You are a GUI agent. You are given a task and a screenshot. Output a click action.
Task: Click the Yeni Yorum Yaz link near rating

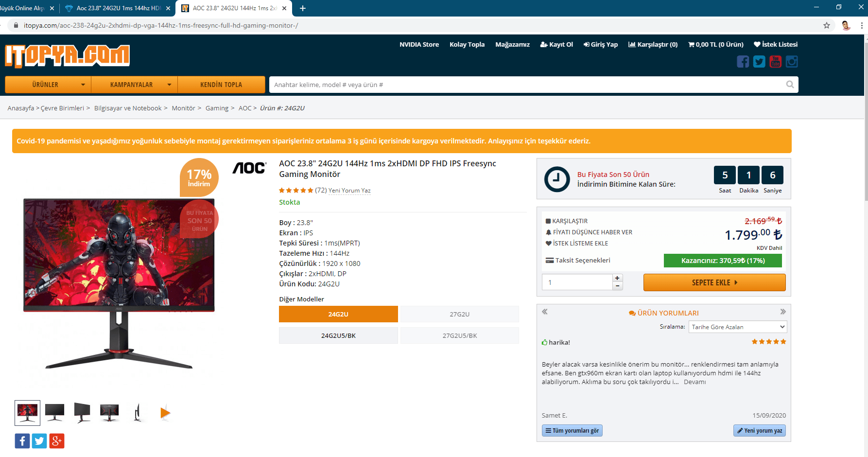coord(349,191)
